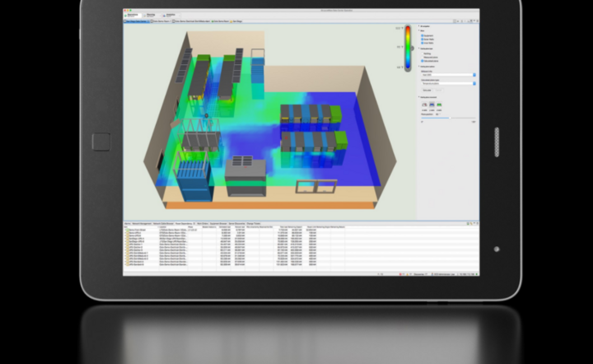The height and width of the screenshot is (364, 593).
Task: Collapse the Cooling plane movement section
Action: point(419,97)
